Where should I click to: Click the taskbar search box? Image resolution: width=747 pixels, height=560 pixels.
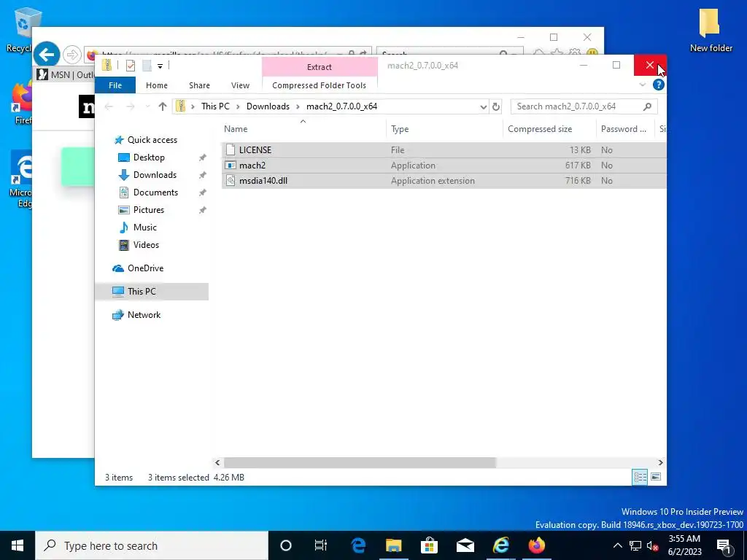click(152, 545)
